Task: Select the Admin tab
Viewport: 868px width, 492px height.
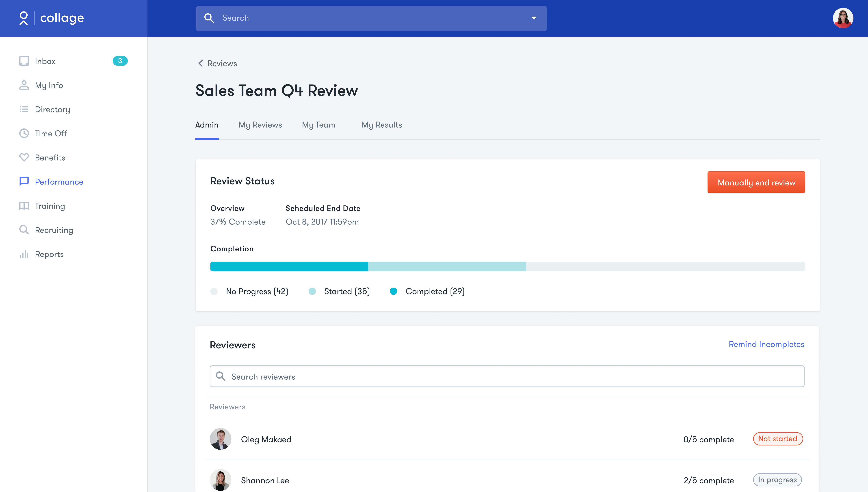Action: 207,125
